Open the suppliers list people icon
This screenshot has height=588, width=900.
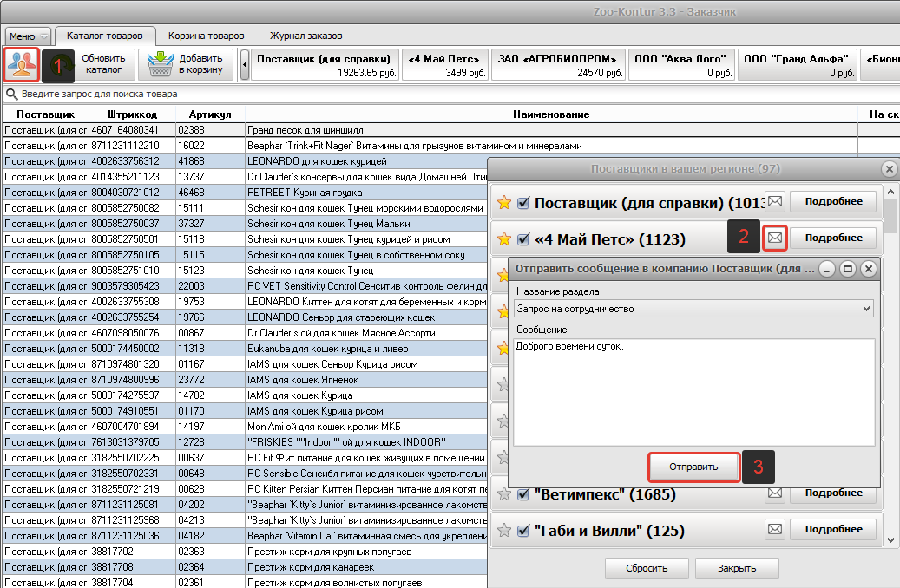coord(21,64)
